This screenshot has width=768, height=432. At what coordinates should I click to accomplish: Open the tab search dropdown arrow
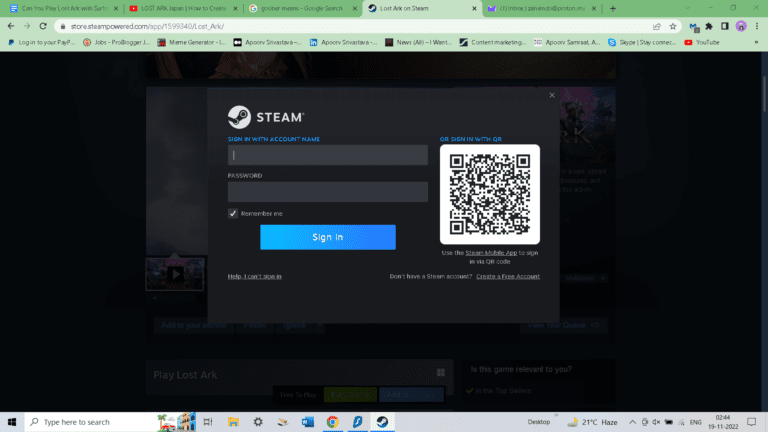click(687, 8)
